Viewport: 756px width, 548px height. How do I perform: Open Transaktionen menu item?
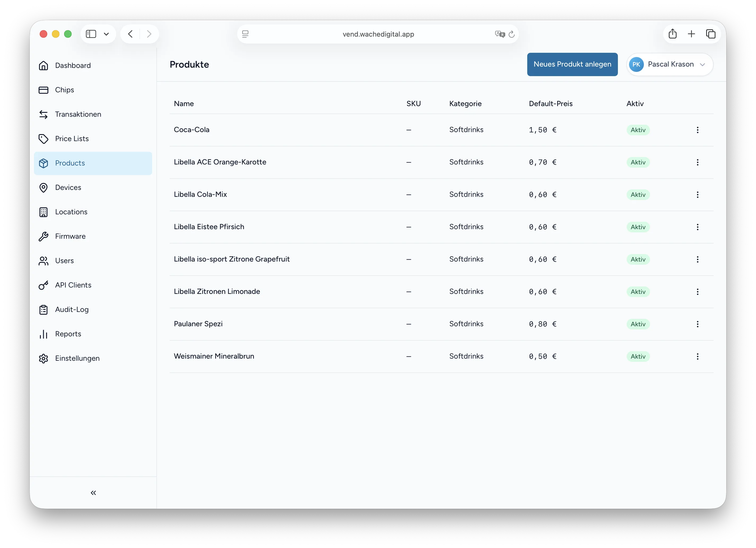(93, 114)
